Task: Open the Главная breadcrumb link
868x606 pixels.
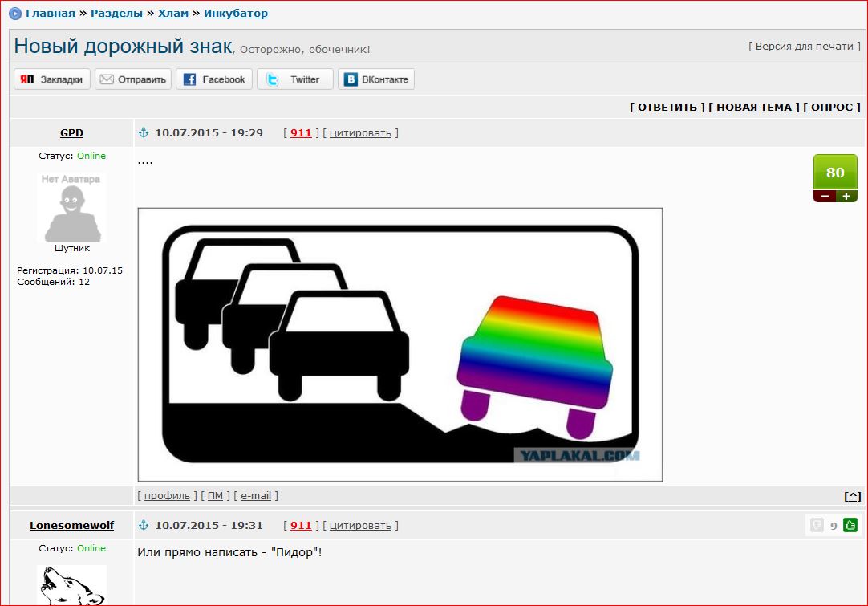Action: 51,14
